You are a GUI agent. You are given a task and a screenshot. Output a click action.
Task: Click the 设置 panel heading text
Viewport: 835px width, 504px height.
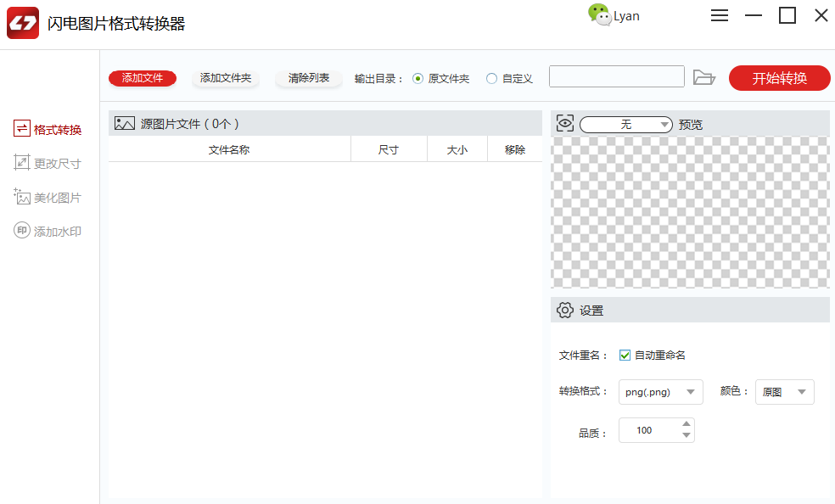(591, 311)
